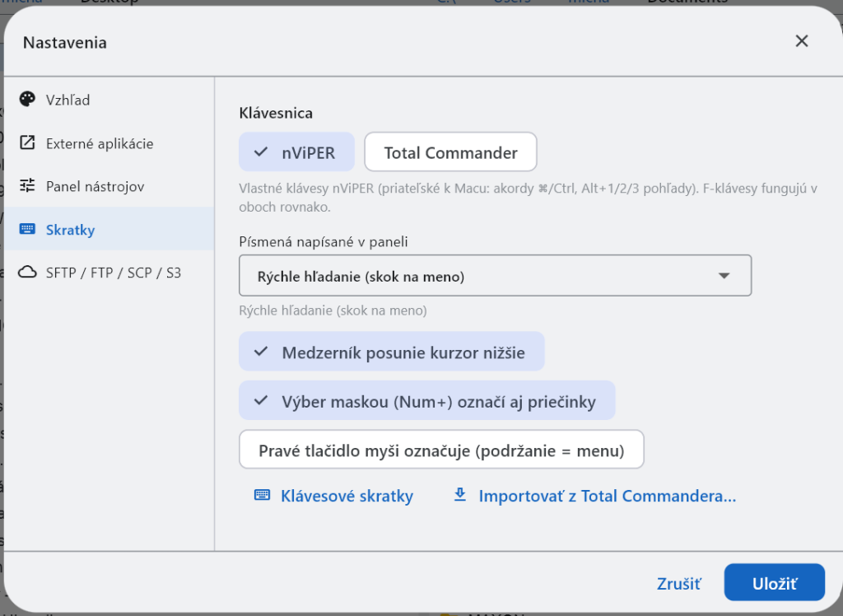843x616 pixels.
Task: Click the external-link icon beside Externé aplikácie
Action: tap(27, 142)
